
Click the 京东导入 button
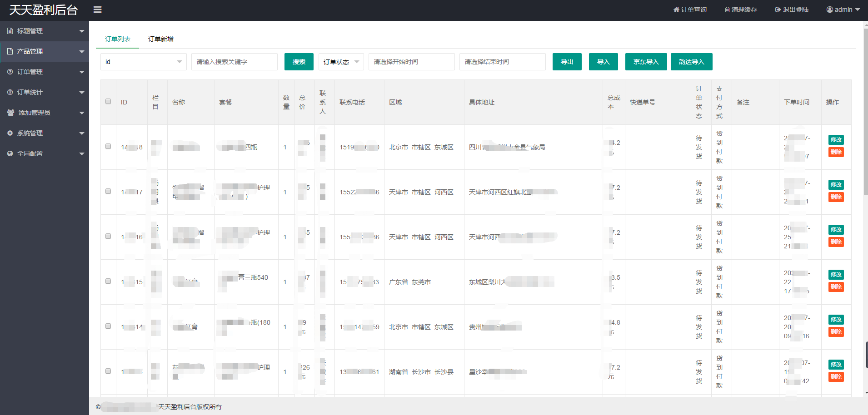click(x=646, y=62)
